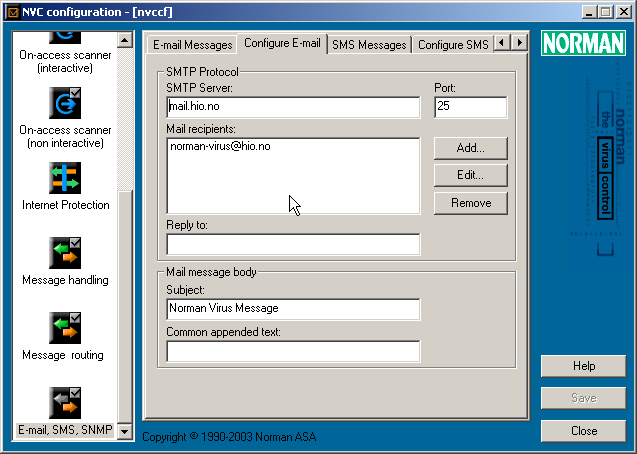Click the sidebar scrollbar thumb
The height and width of the screenshot is (454, 637).
[125, 307]
